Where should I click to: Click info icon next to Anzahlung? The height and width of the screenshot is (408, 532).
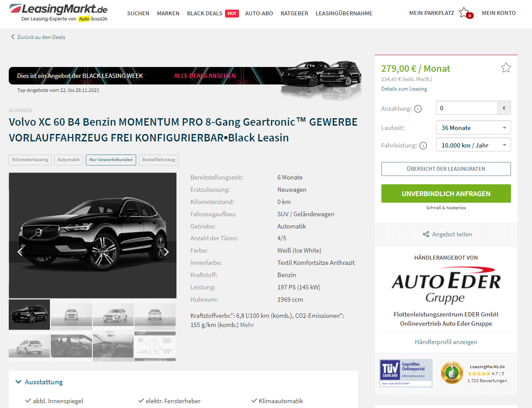[x=418, y=109]
